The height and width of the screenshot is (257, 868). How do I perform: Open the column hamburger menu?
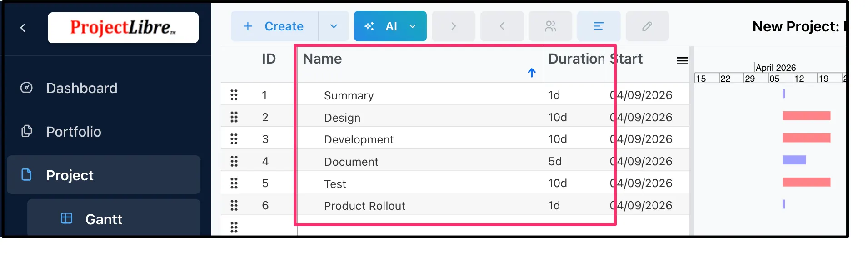tap(682, 61)
